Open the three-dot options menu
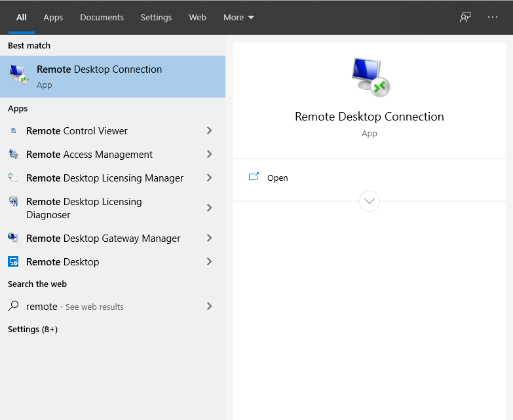 point(493,17)
